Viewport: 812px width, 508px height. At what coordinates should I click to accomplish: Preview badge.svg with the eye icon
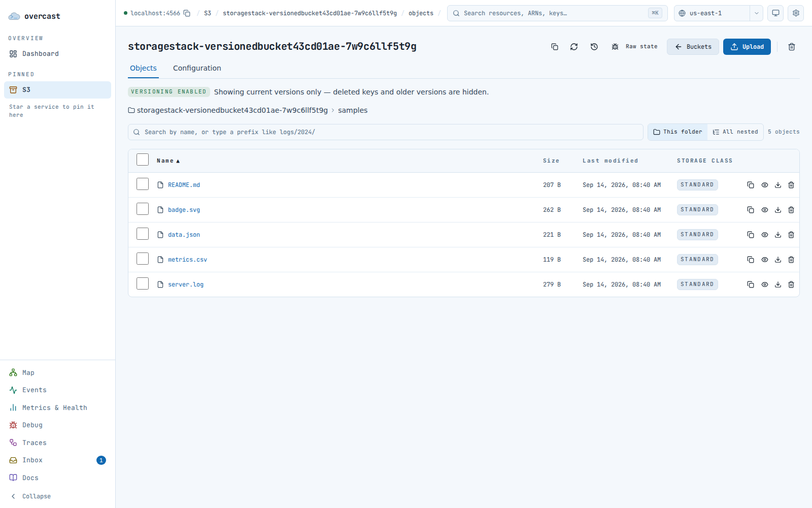(765, 210)
